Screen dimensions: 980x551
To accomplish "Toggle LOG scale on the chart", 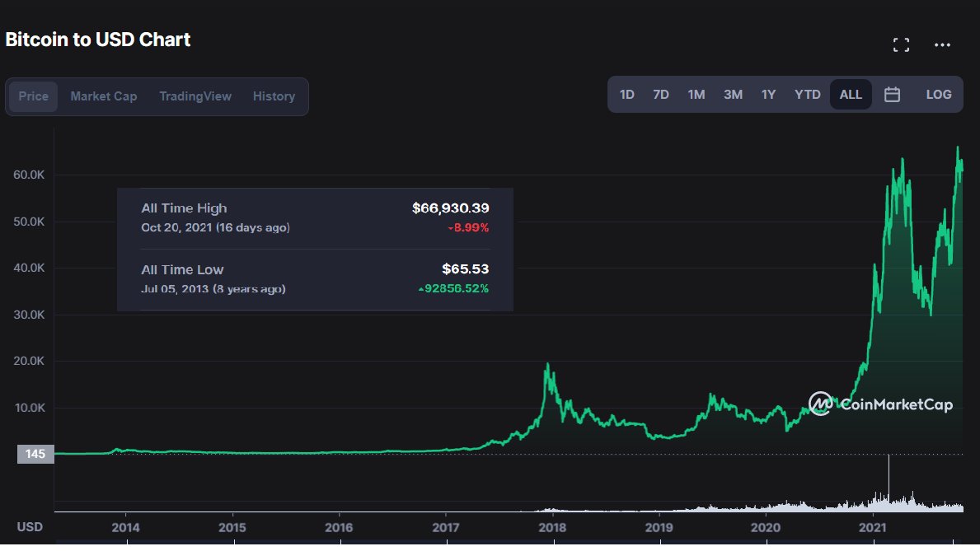I will click(938, 95).
